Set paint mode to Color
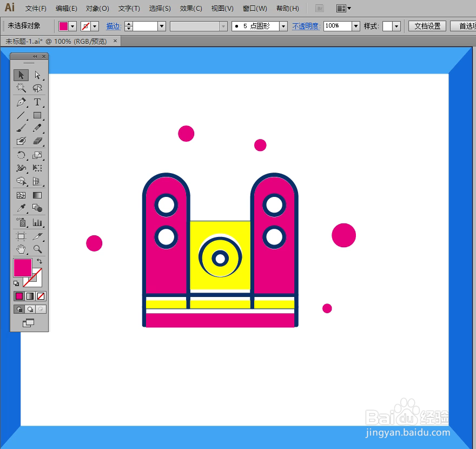 click(x=19, y=296)
